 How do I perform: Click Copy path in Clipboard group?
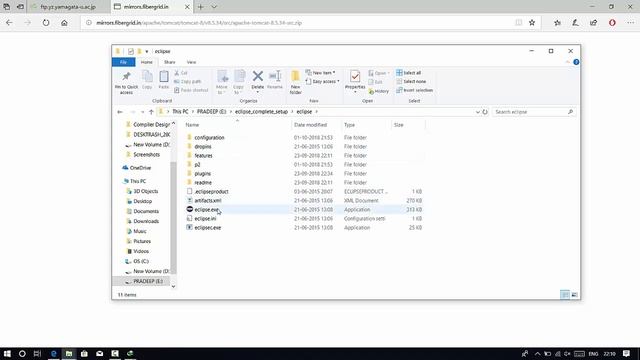187,82
